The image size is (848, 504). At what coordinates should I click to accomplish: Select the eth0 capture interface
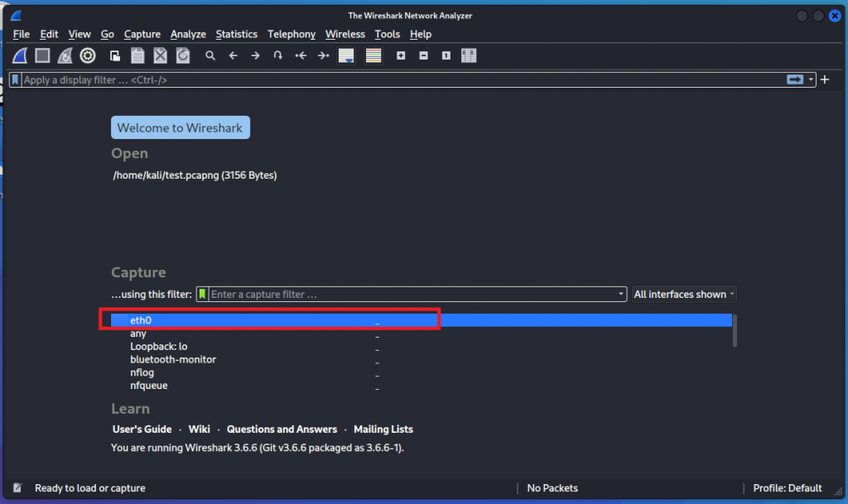422,320
